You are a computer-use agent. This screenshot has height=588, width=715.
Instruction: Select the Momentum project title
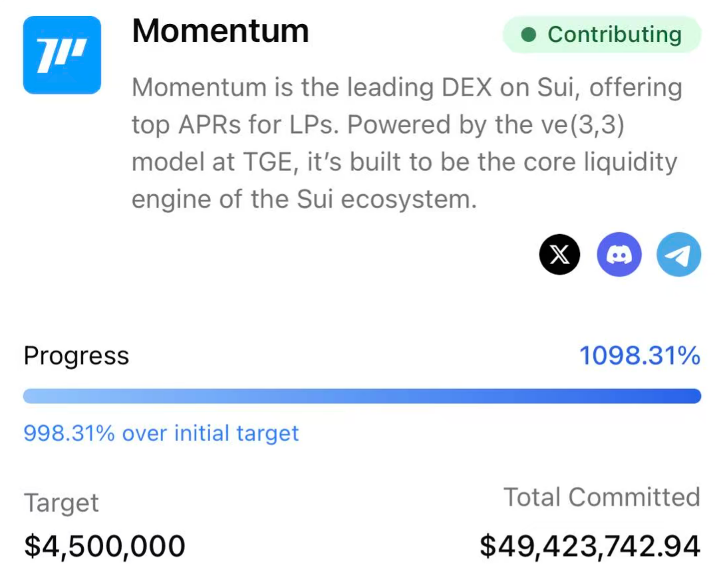coord(220,31)
